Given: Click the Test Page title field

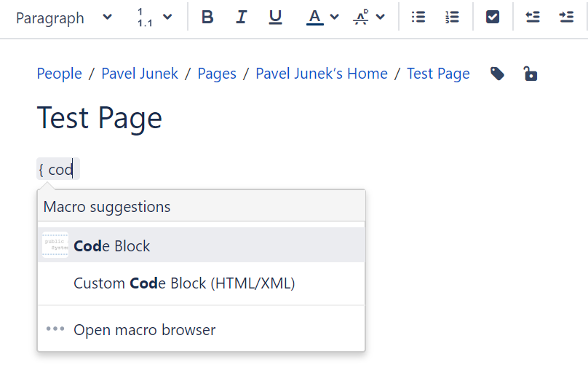Looking at the screenshot, I should point(100,118).
